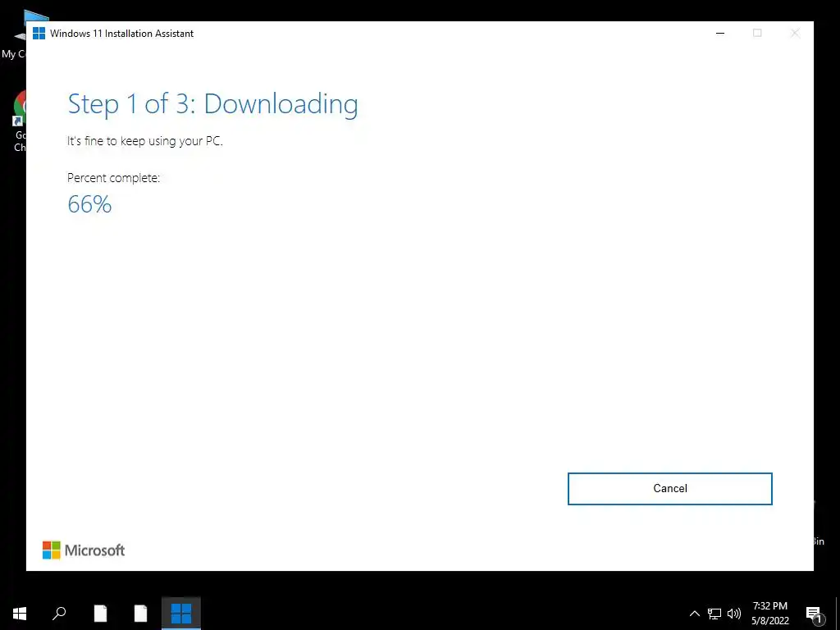Click the Microsoft logo at the bottom
Viewport: 840px width, 630px height.
(84, 550)
